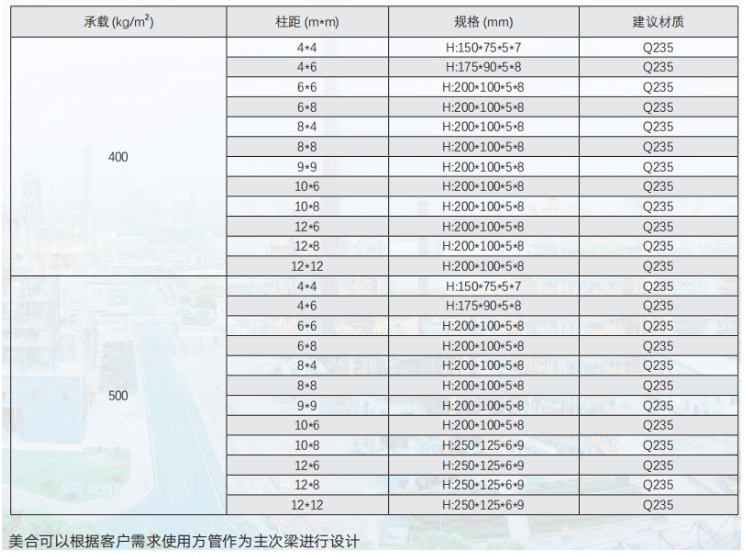Select H:150*75*5*7 spec in 400 load section
The image size is (746, 556).
pos(483,48)
